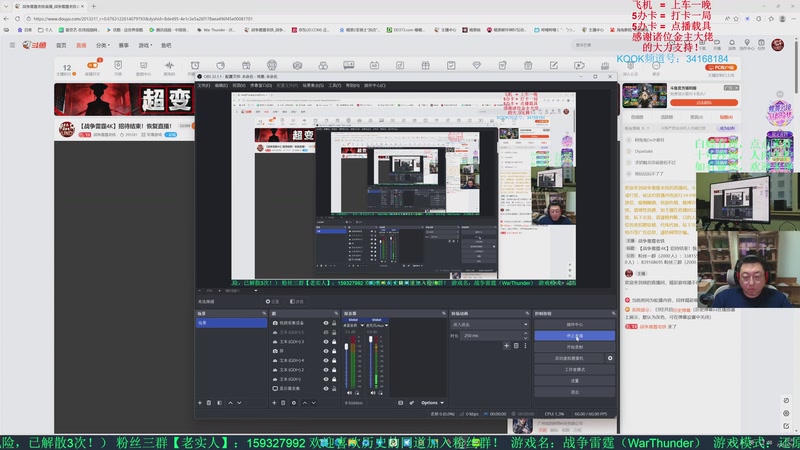Viewport: 800px width, 450px height.
Task: Toggle lock on 显示器采集 source
Action: click(x=334, y=389)
